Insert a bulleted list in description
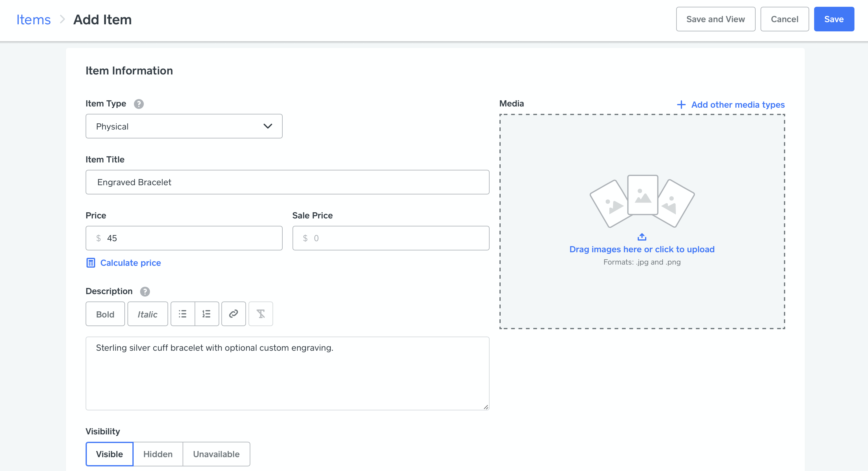Viewport: 868px width, 471px height. [183, 314]
